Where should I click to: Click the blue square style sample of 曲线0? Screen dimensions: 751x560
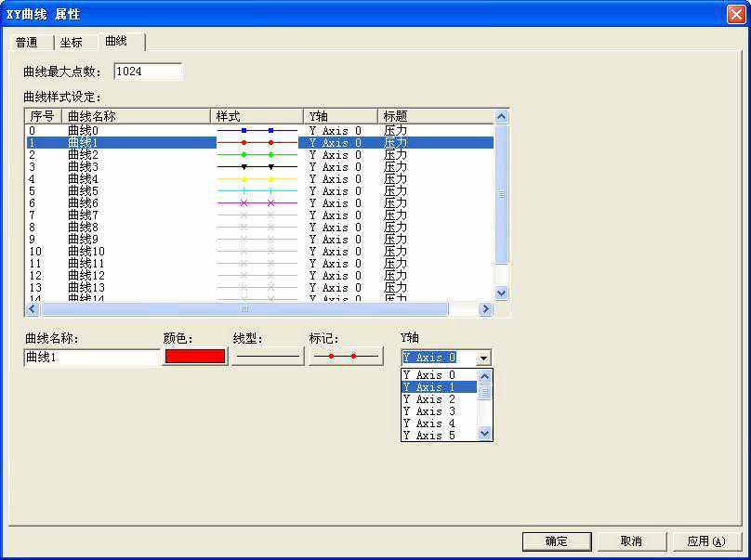(257, 131)
